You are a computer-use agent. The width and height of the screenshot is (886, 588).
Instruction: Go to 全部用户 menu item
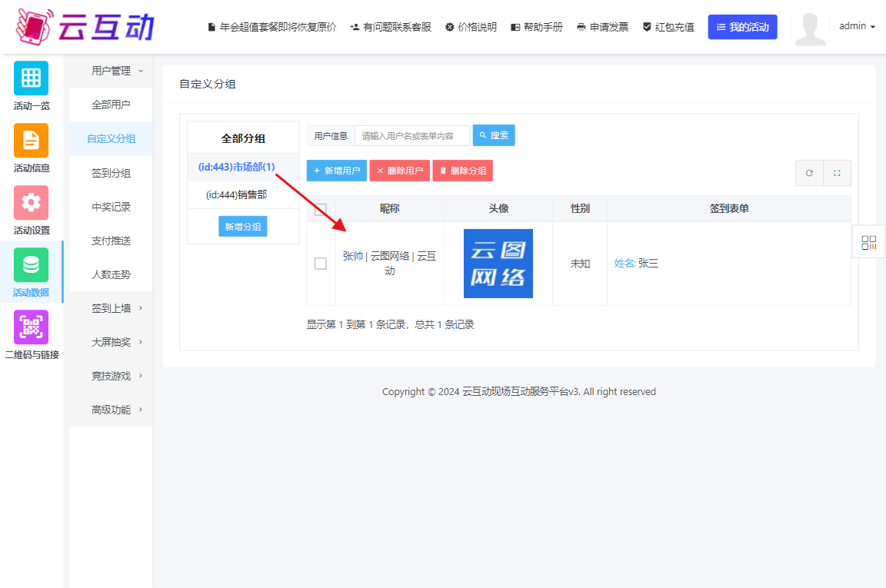click(111, 105)
